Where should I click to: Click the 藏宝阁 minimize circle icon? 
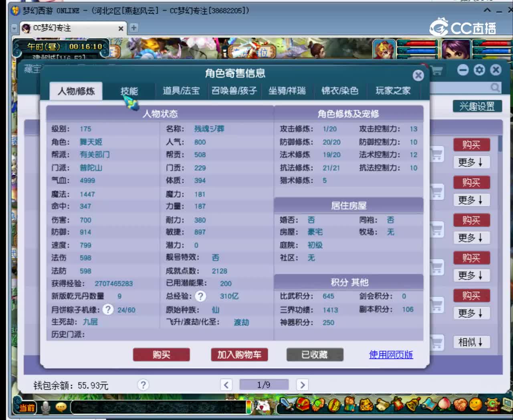tap(463, 70)
